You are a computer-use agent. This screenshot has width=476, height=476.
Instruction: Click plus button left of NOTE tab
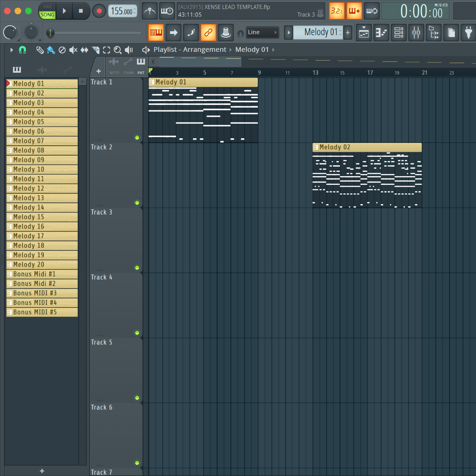99,71
